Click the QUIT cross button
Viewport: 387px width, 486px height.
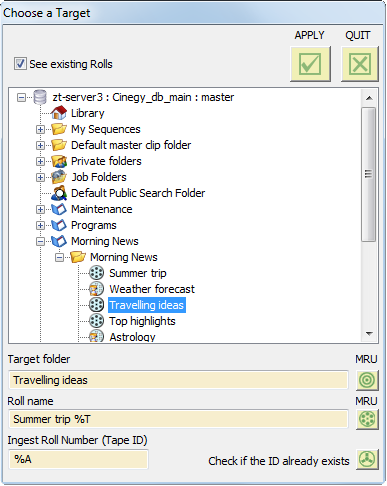[360, 64]
